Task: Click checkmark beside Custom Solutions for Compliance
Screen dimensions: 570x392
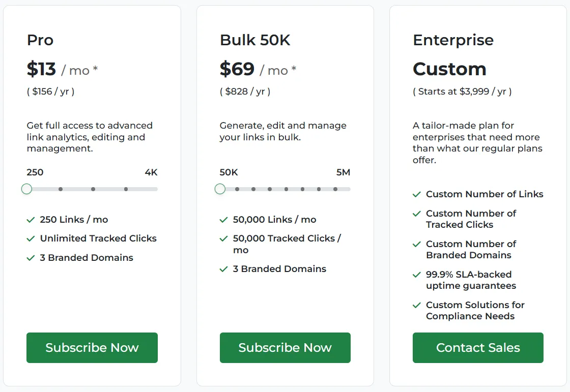Action: point(417,305)
